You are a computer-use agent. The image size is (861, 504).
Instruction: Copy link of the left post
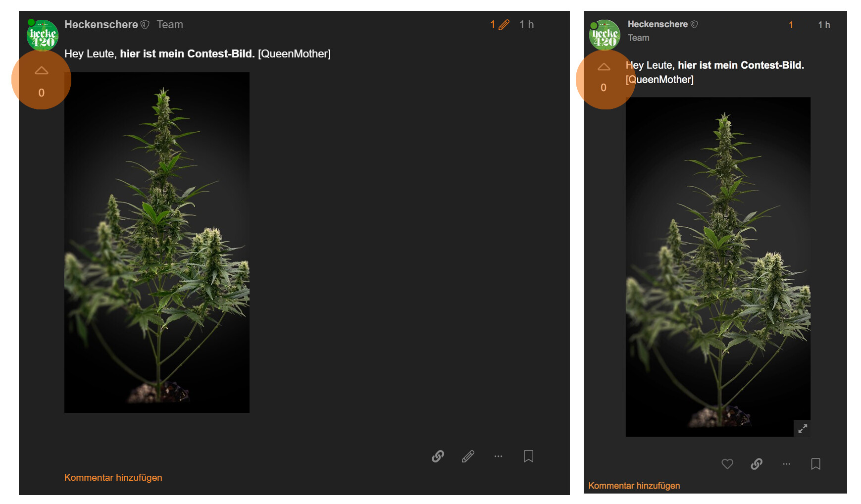pos(438,456)
